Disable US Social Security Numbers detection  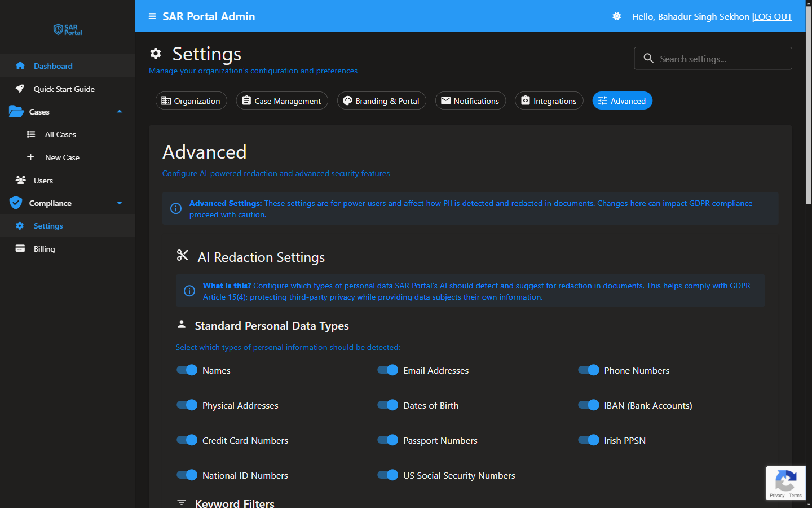(387, 475)
